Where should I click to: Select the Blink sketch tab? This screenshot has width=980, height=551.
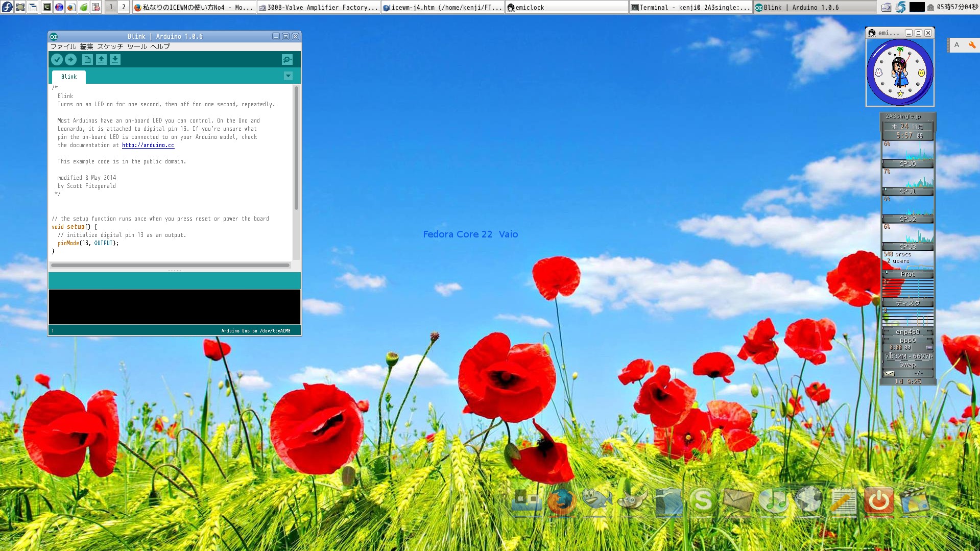68,77
